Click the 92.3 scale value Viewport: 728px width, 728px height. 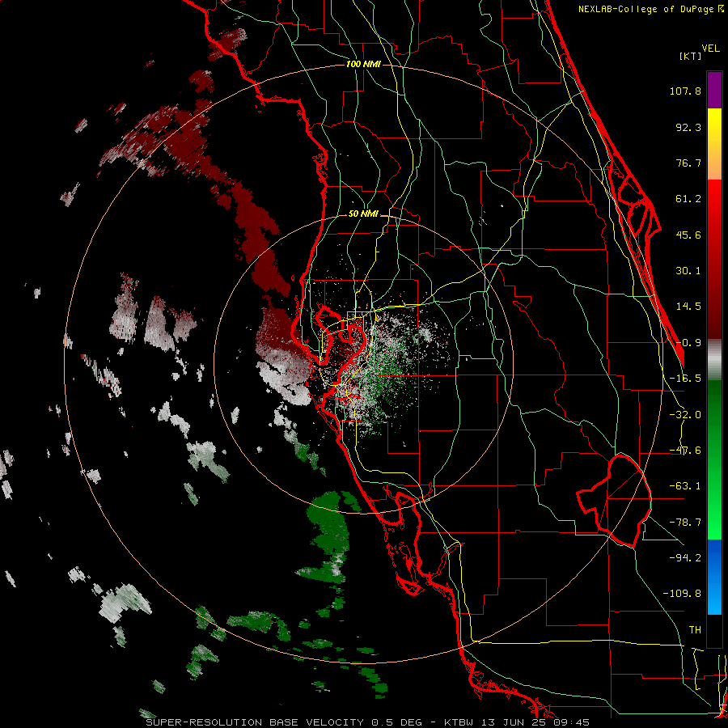[688, 127]
